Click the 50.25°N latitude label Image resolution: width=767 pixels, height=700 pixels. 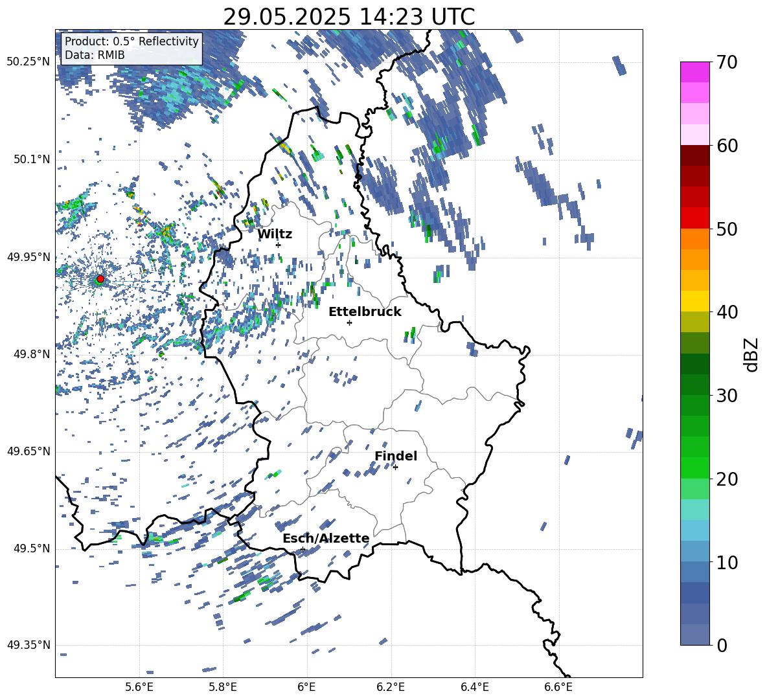[29, 62]
